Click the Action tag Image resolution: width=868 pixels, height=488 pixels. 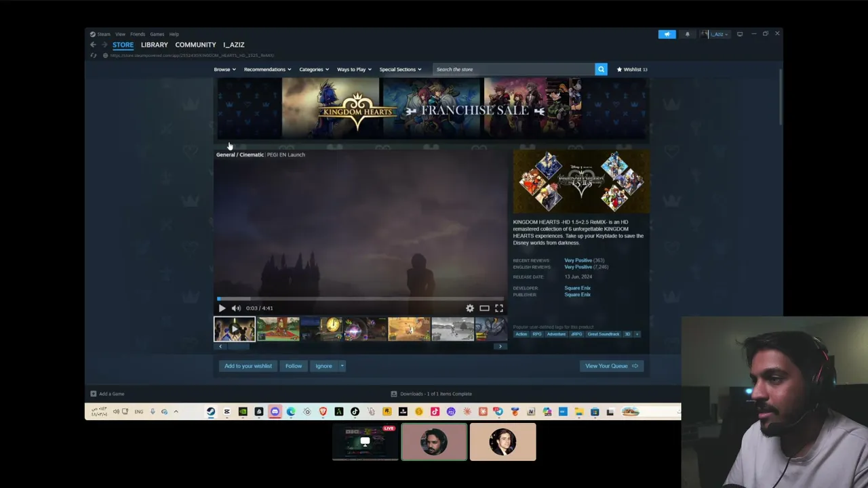click(x=521, y=334)
